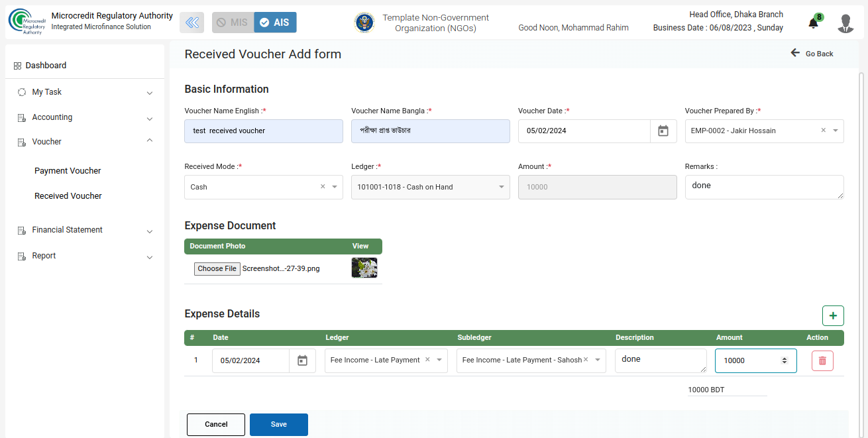Clear the Received Mode Cash selection
The width and height of the screenshot is (868, 438).
(323, 187)
